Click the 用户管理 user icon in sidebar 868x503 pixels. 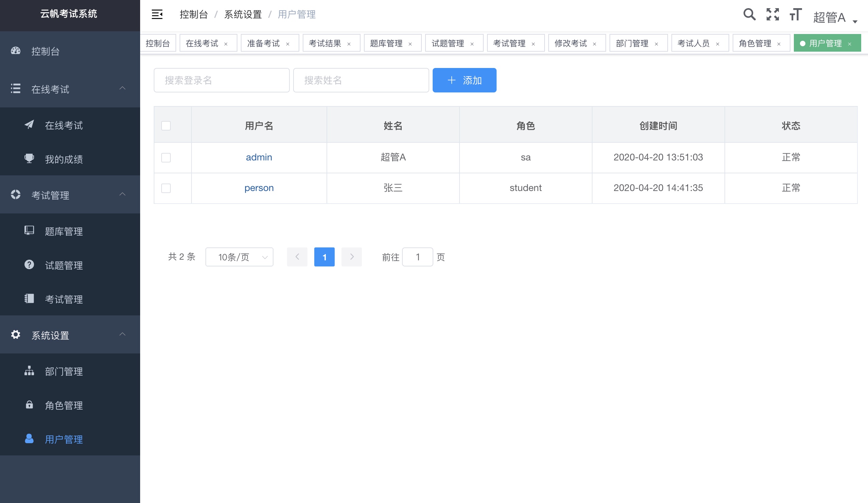click(x=29, y=439)
